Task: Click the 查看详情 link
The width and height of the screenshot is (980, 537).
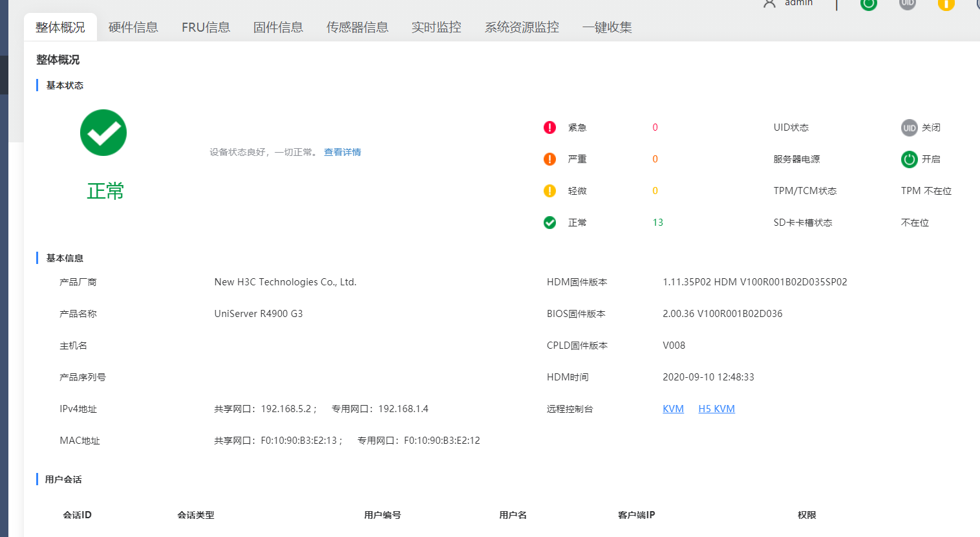Action: pos(342,152)
